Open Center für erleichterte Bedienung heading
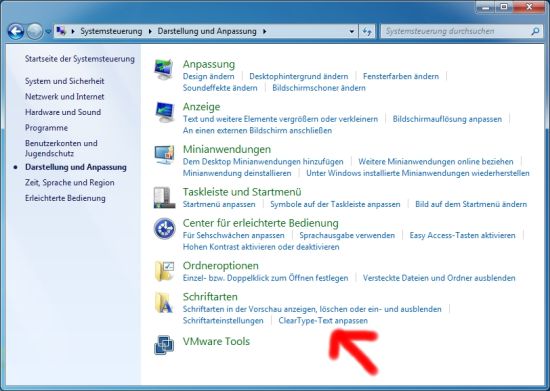 tap(261, 223)
